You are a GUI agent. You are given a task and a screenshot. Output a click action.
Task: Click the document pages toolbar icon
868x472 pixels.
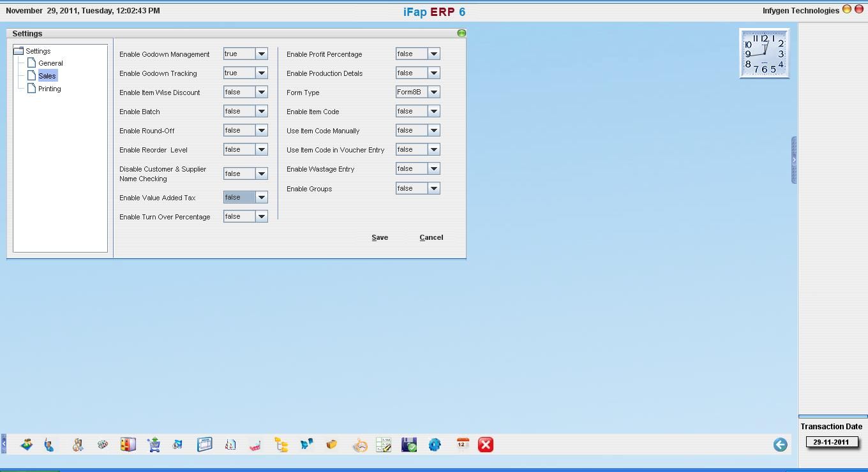(230, 445)
